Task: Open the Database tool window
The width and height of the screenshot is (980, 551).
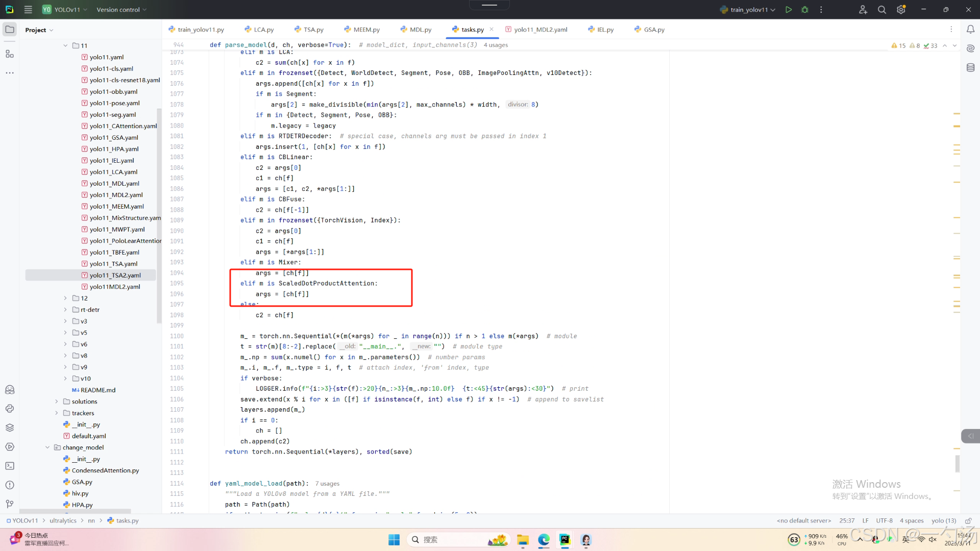Action: pyautogui.click(x=970, y=67)
